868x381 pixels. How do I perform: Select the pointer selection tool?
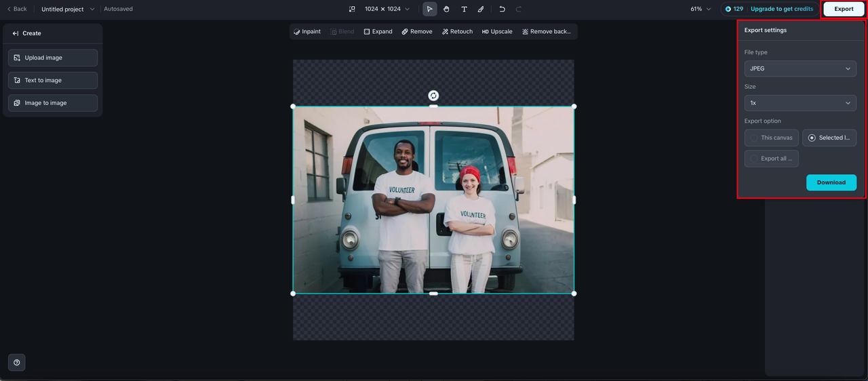pyautogui.click(x=429, y=9)
